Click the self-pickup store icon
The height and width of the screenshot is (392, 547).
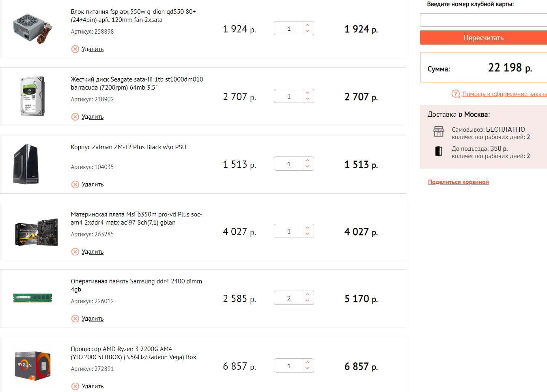(x=439, y=132)
